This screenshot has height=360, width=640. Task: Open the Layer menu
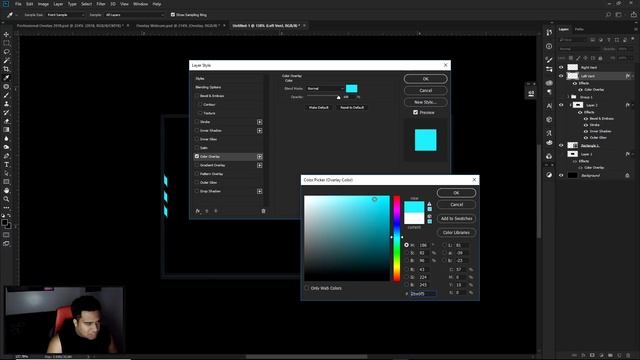58,4
